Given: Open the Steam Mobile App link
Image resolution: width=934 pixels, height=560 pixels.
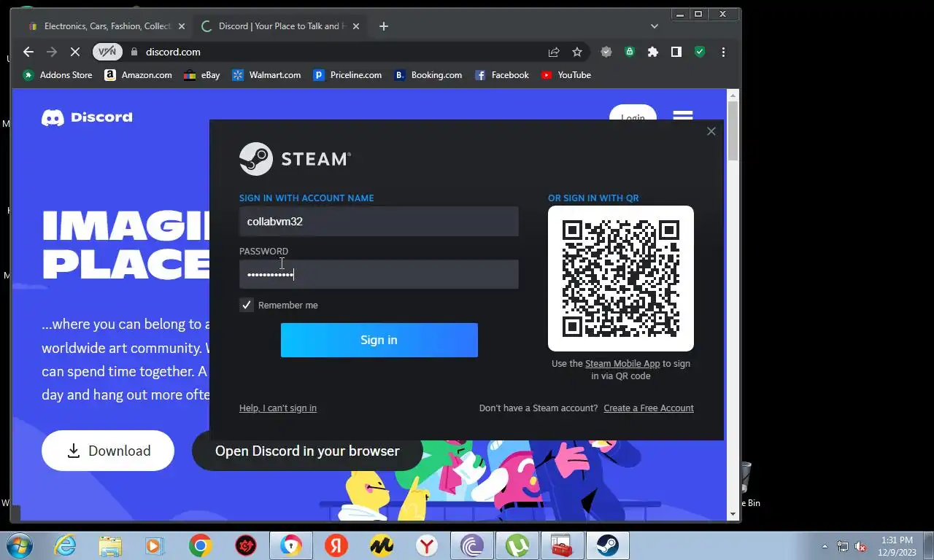Looking at the screenshot, I should (622, 364).
